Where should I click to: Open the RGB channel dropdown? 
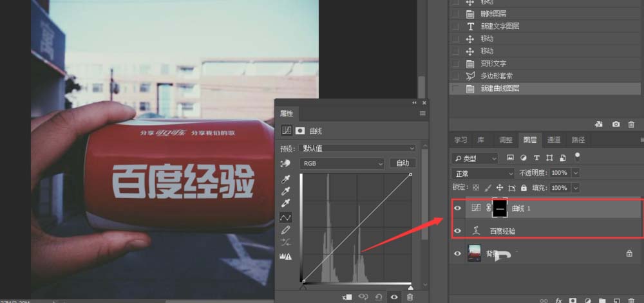(x=342, y=163)
